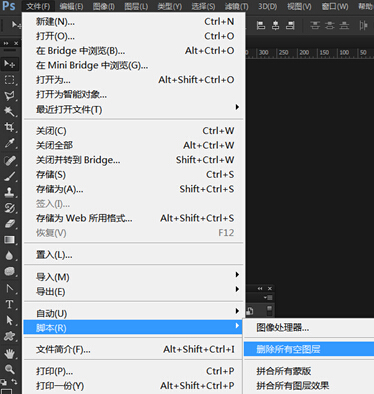Choose 图像处理器... from scripts submenu

pos(309,328)
